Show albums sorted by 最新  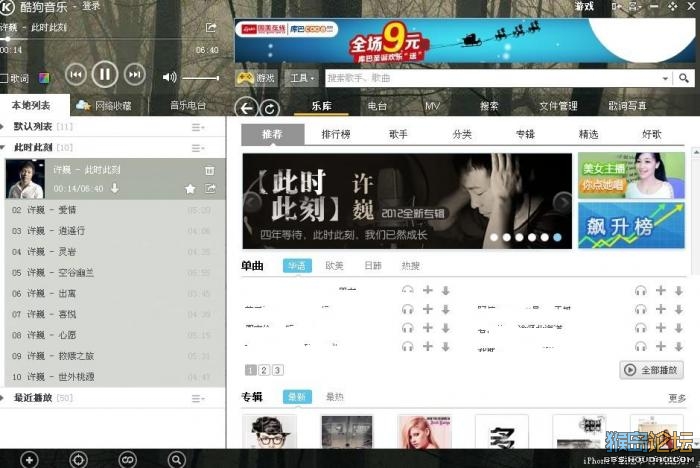tap(297, 397)
